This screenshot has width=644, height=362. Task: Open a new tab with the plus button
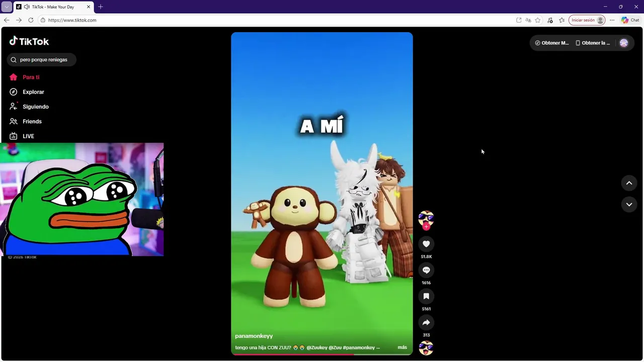101,7
